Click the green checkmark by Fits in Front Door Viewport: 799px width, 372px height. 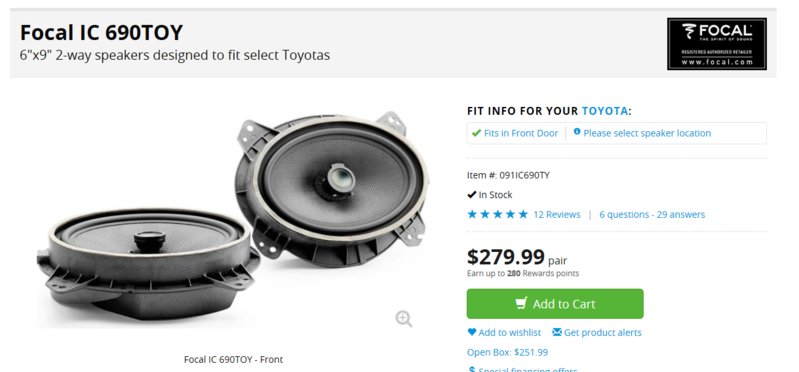click(476, 133)
